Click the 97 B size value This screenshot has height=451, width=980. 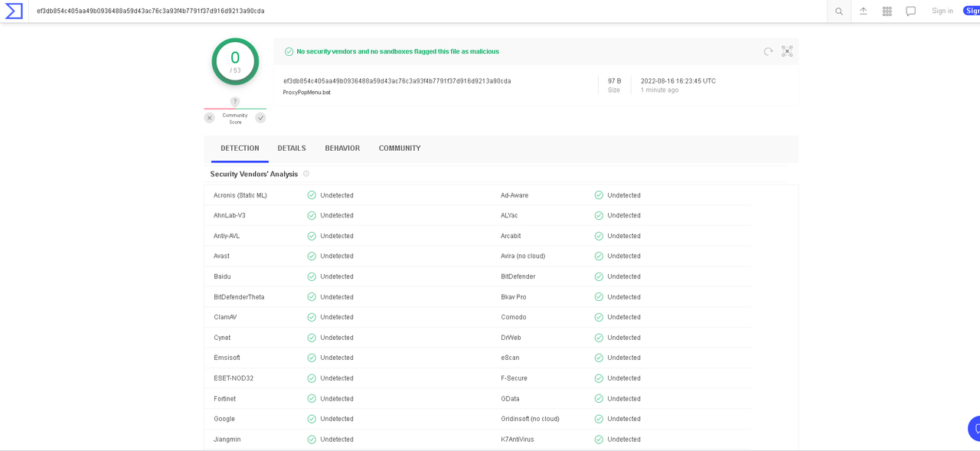coord(614,81)
